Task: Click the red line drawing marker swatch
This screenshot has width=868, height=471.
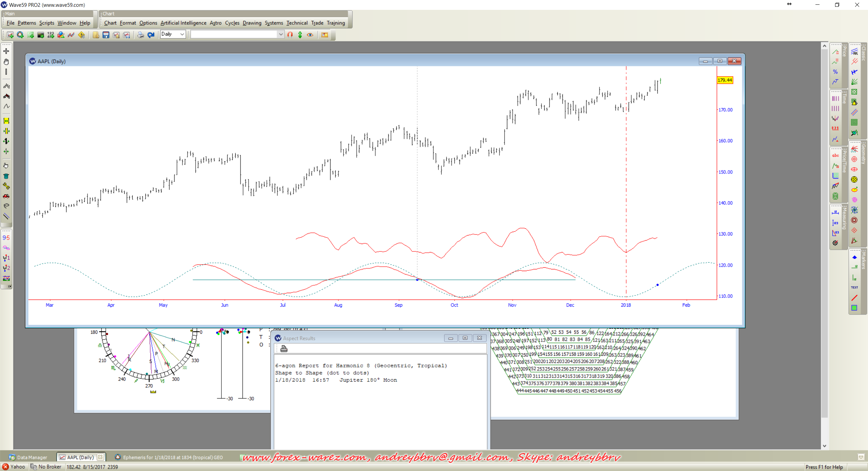Action: tap(854, 298)
